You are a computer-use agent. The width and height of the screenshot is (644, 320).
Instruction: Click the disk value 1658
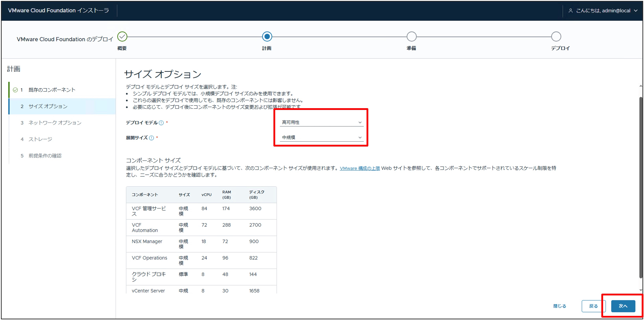[x=254, y=291]
